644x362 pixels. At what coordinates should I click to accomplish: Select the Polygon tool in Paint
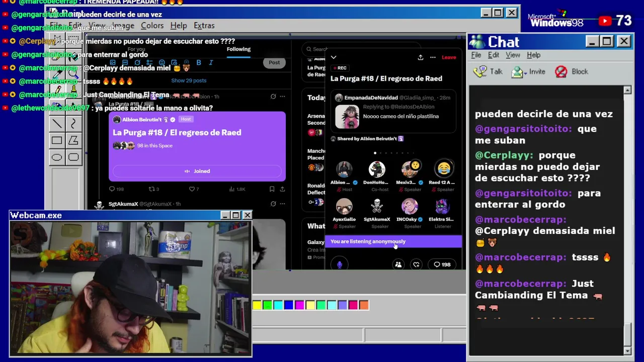[73, 141]
